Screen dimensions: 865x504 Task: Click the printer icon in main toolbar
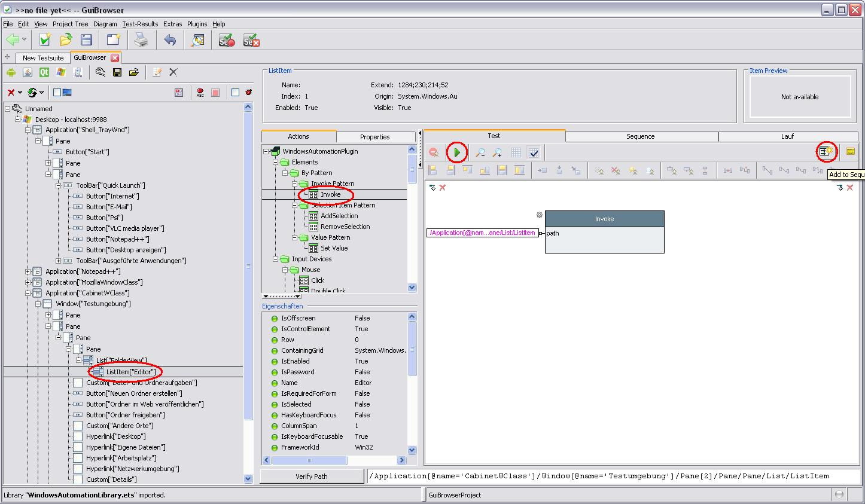pos(141,40)
